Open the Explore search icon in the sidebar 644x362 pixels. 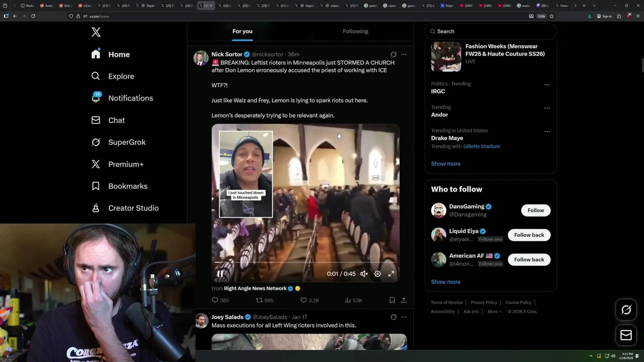(x=96, y=76)
